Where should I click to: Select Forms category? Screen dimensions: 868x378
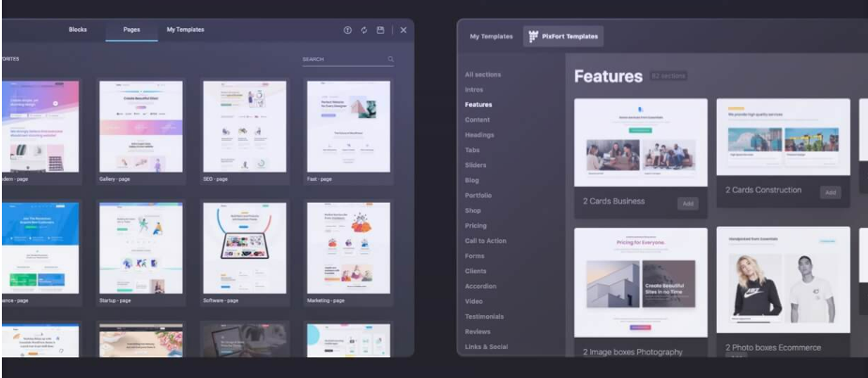(x=475, y=256)
